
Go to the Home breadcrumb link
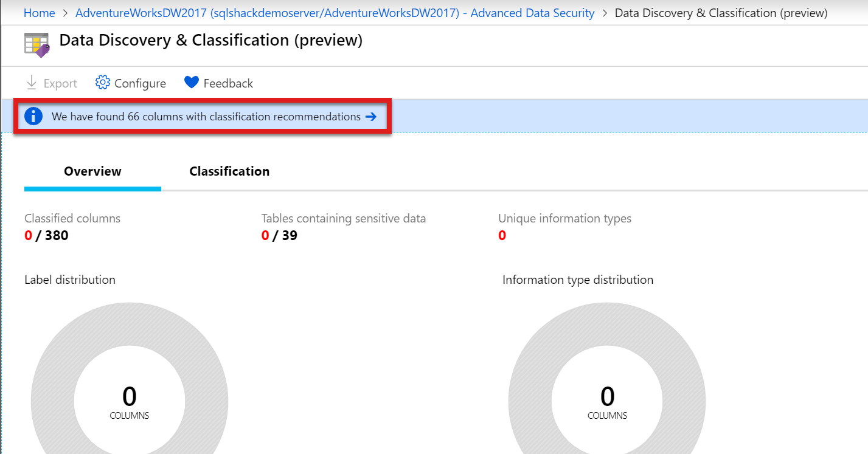[x=39, y=13]
